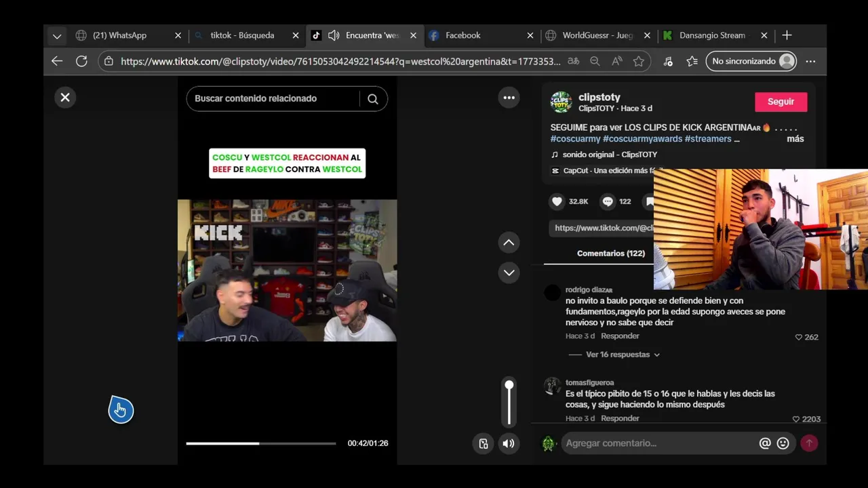Open the favorites list icon in toolbar
This screenshot has width=868, height=488.
(x=692, y=61)
